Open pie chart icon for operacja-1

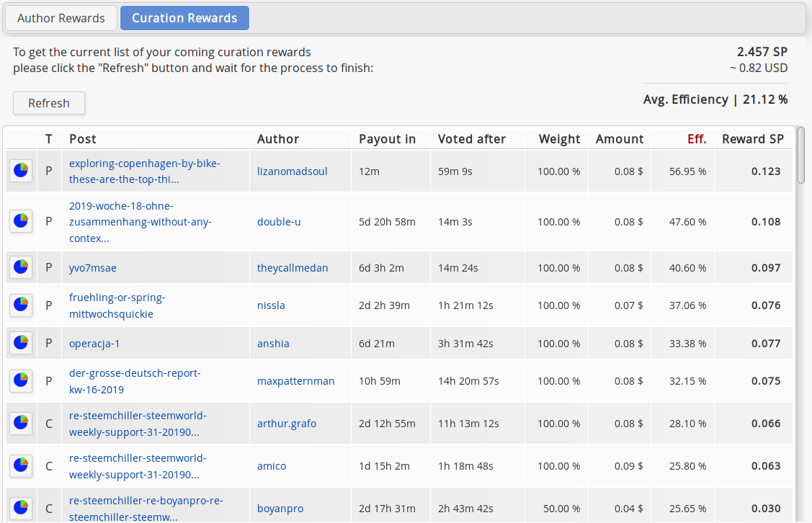[x=21, y=344]
